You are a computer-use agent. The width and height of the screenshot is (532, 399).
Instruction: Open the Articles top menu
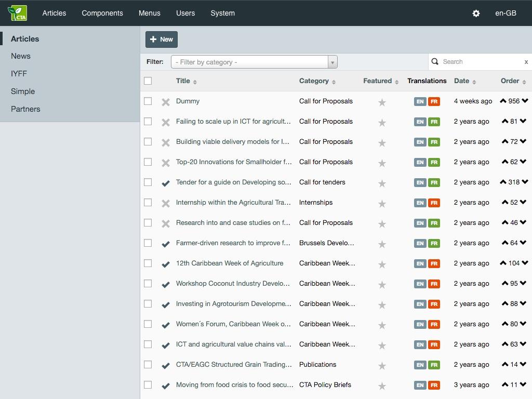54,13
